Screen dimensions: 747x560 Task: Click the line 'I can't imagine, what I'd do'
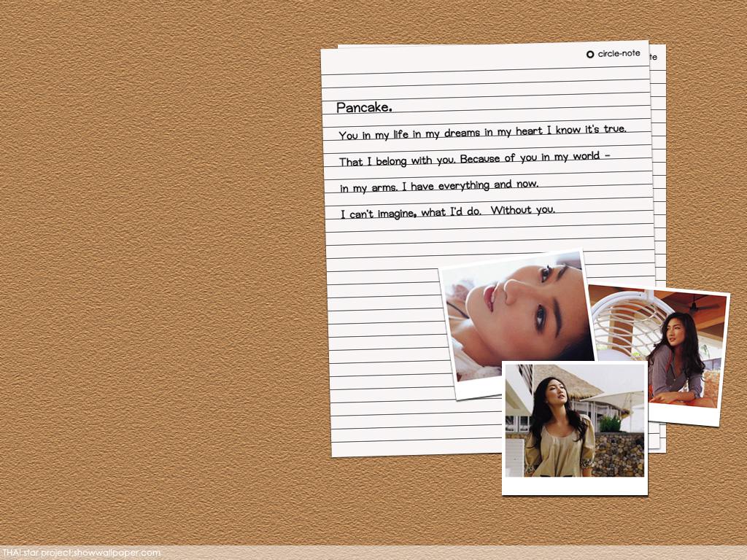pyautogui.click(x=448, y=212)
